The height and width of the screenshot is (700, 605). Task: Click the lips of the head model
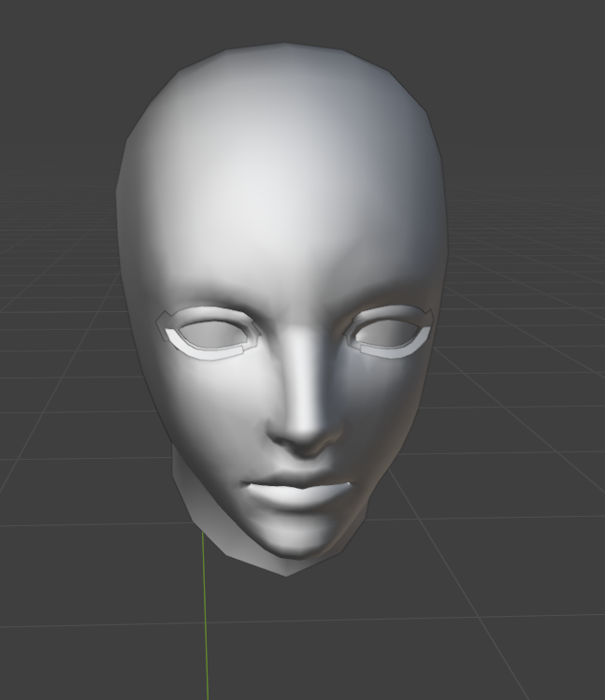(297, 488)
